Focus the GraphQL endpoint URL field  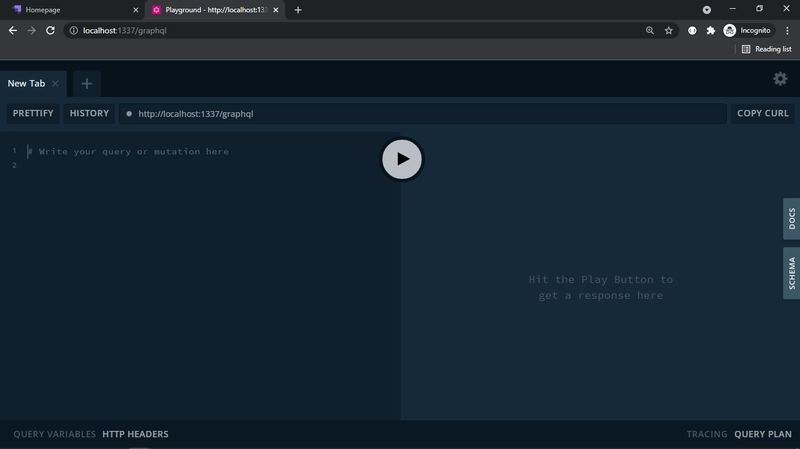(x=422, y=114)
